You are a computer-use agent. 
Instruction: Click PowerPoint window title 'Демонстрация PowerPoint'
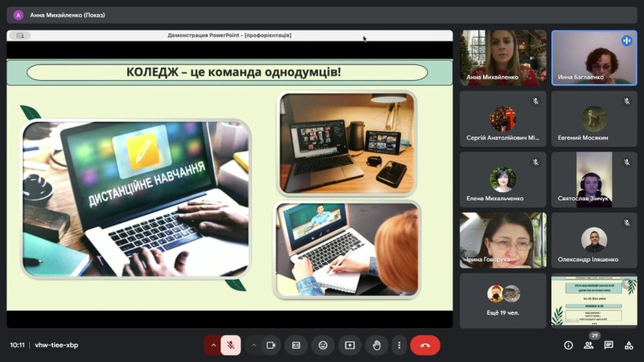point(229,35)
